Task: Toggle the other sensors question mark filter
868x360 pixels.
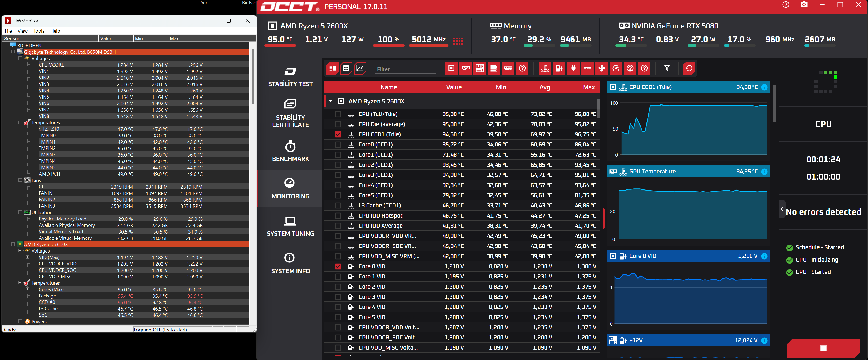Action: click(x=644, y=68)
